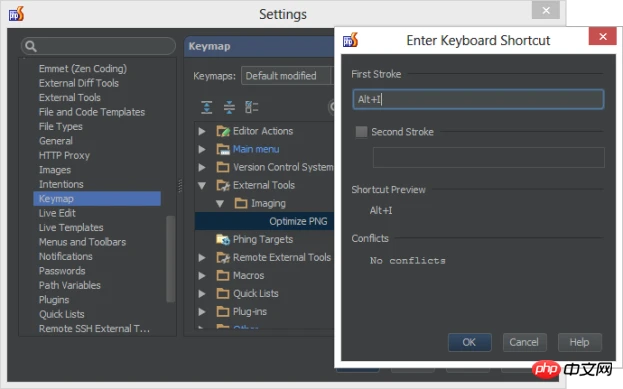Expand the Remote External Tools node

(202, 257)
